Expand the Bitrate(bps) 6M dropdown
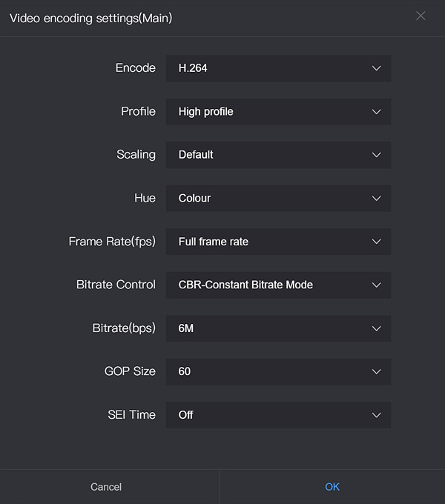 (x=277, y=328)
